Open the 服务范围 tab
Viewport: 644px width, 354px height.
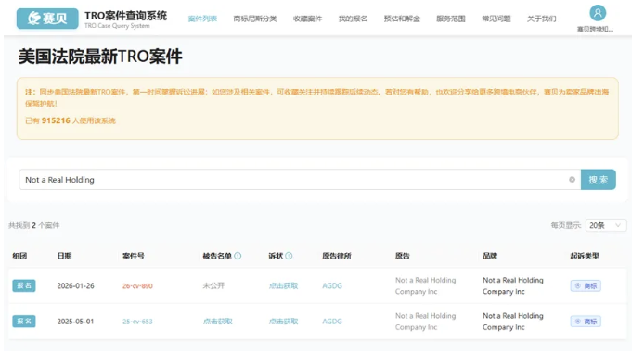pos(451,19)
